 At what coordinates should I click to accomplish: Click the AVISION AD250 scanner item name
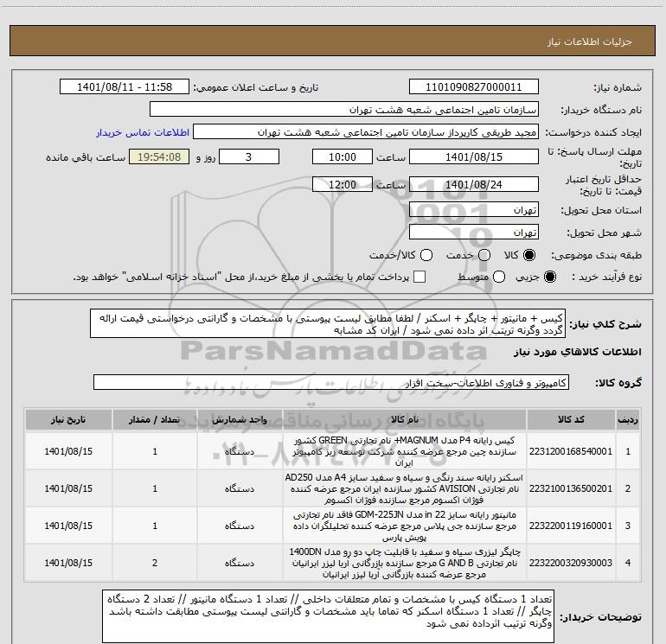[405, 488]
